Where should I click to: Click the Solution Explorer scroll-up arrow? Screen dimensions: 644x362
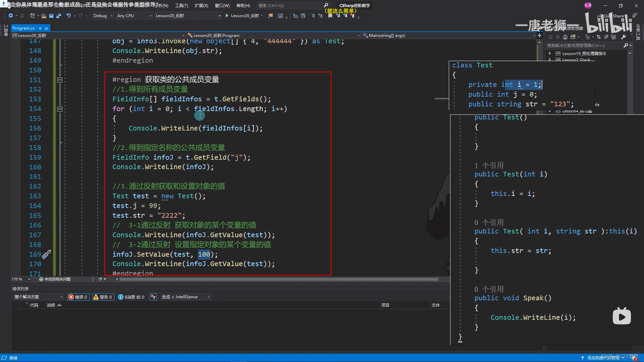click(630, 53)
